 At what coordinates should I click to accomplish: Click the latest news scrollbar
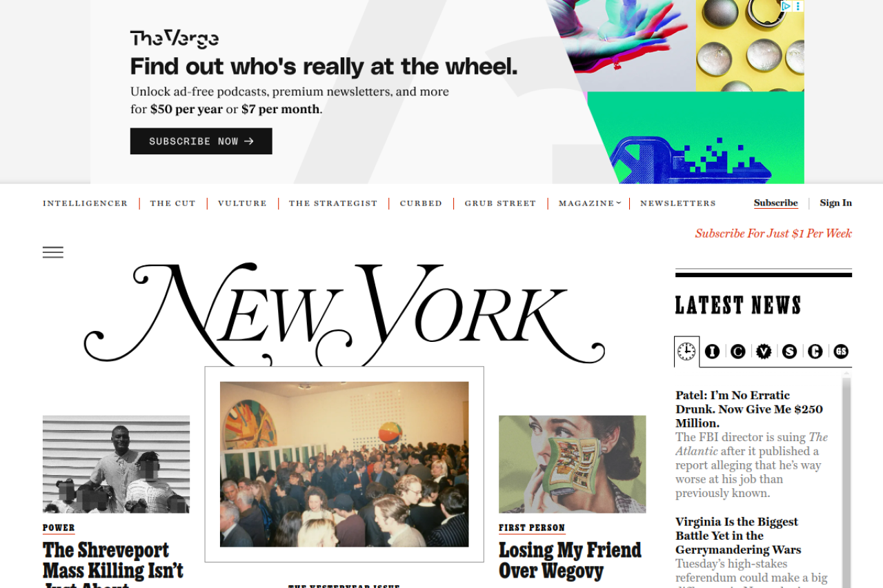(x=846, y=479)
